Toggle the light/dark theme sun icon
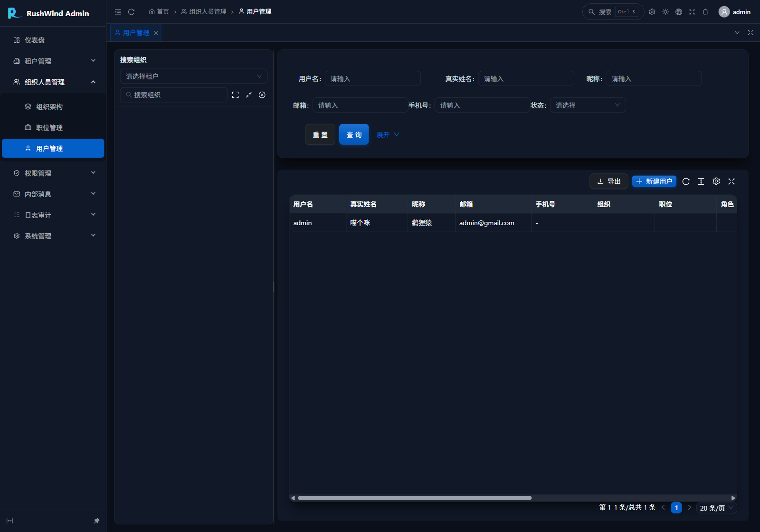 [x=665, y=12]
